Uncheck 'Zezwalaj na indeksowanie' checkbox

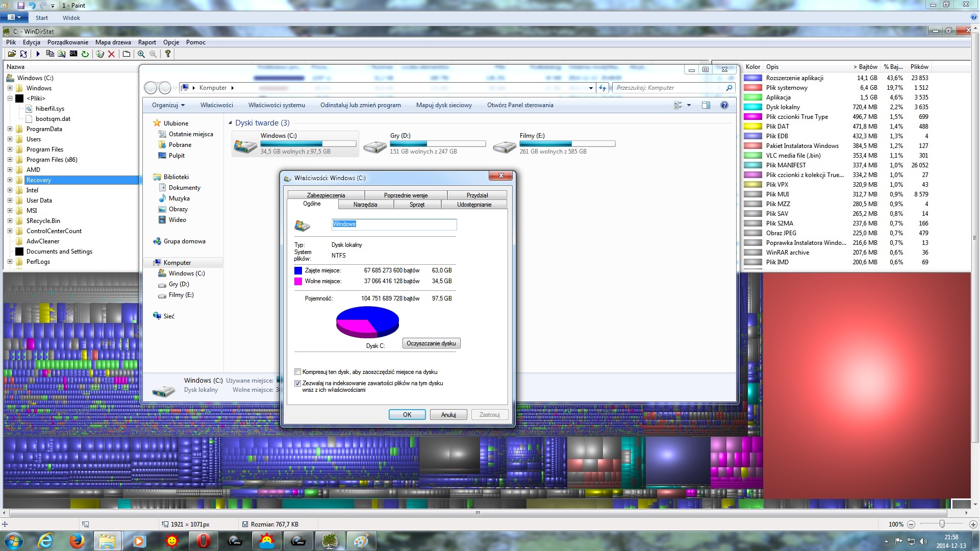[x=298, y=383]
